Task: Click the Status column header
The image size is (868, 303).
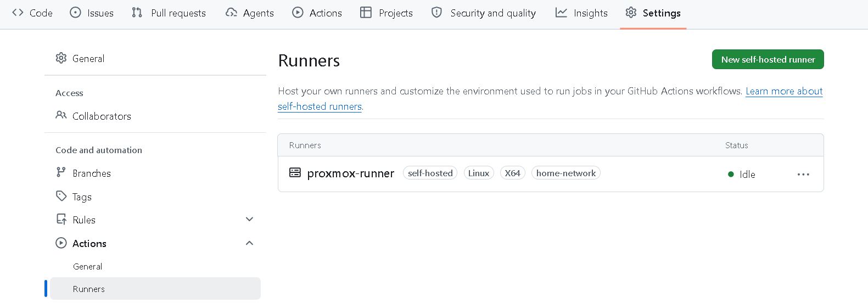Action: [x=737, y=145]
